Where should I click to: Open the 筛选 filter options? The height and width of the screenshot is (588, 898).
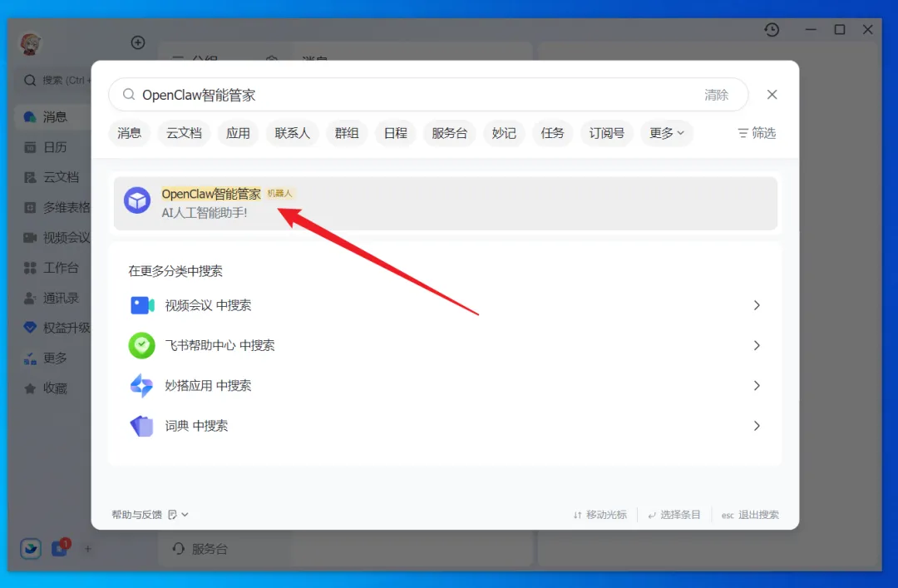pyautogui.click(x=757, y=134)
